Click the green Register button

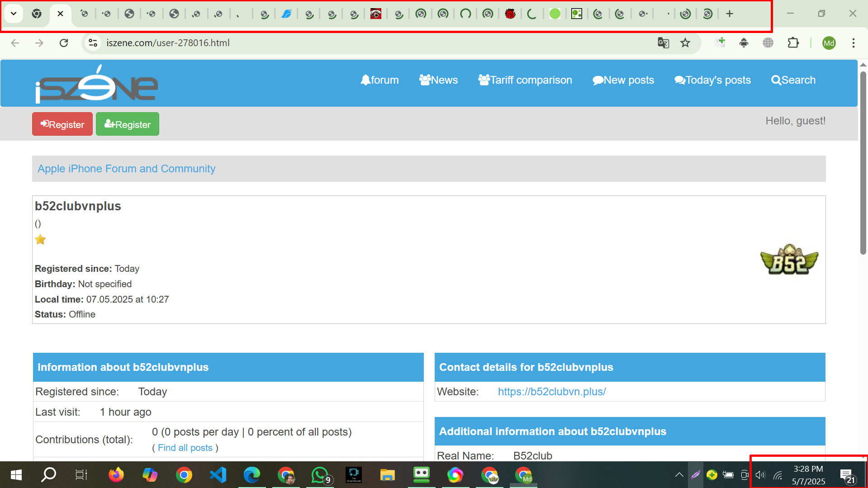tap(128, 124)
